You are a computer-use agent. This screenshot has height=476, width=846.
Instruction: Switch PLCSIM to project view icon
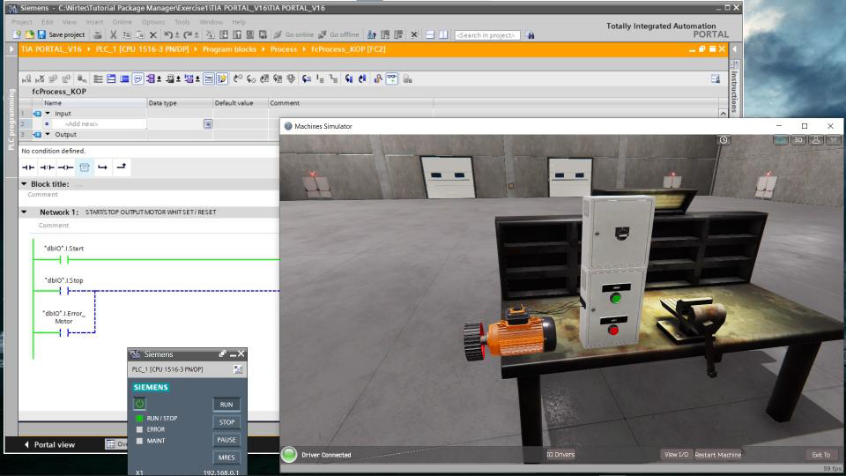click(238, 369)
